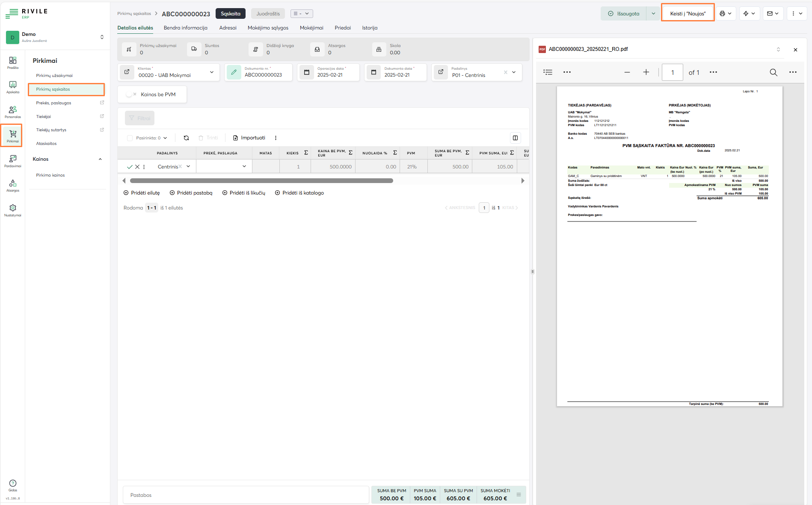Click the printer icon in top toolbar
The height and width of the screenshot is (505, 812).
pos(723,14)
